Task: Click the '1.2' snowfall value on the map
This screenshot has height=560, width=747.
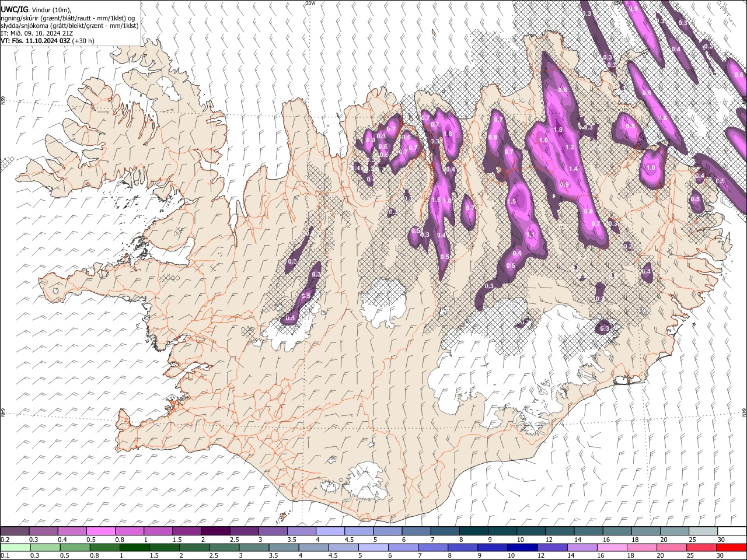Action: [570, 148]
